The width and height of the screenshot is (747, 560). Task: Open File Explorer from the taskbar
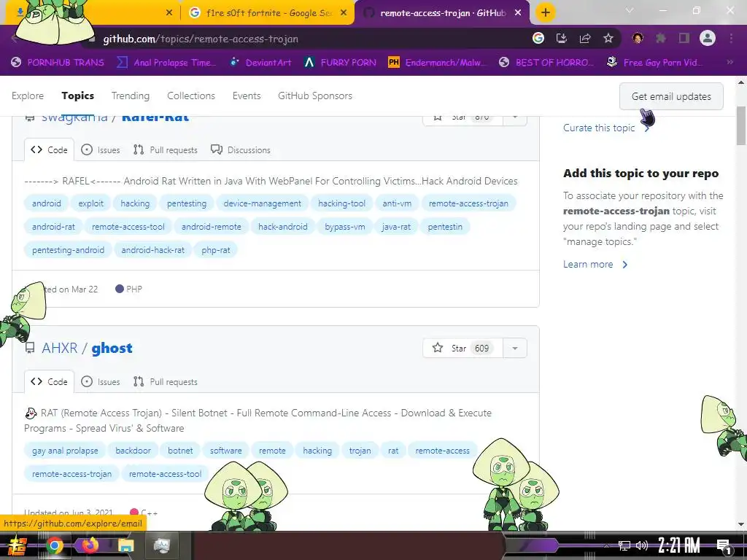click(x=126, y=545)
